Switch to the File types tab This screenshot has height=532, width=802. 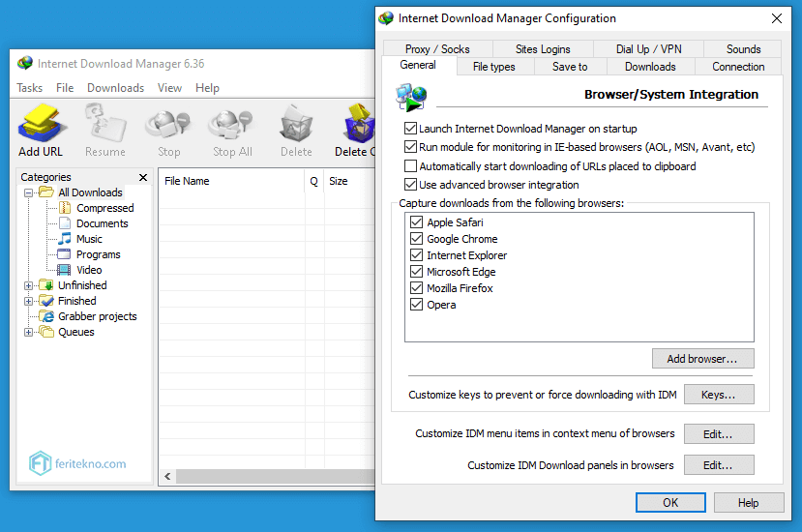[494, 67]
